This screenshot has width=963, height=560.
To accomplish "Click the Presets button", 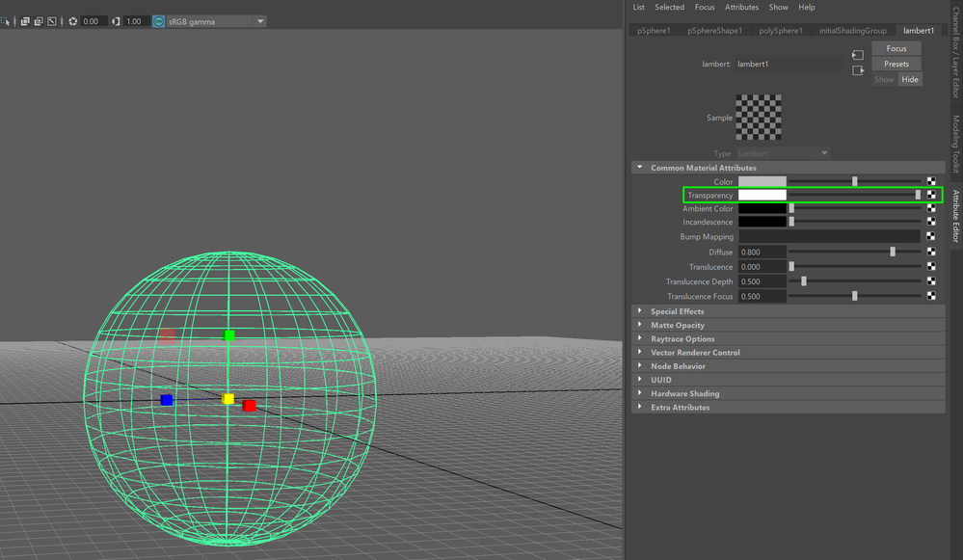I will pos(896,64).
